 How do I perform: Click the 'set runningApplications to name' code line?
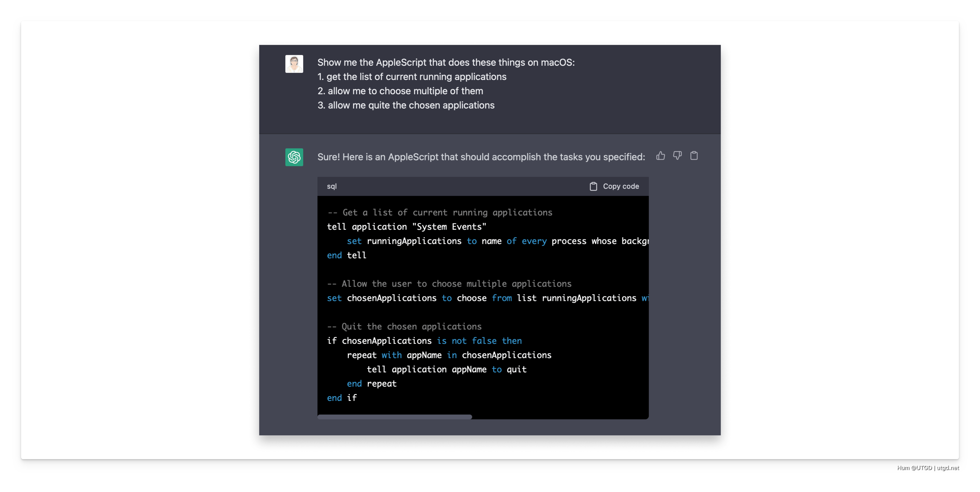tap(498, 241)
